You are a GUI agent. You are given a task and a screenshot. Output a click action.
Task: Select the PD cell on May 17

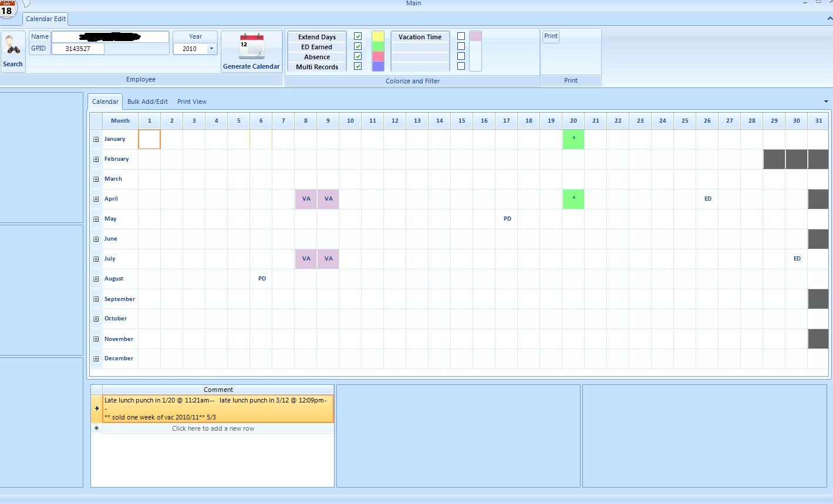point(507,219)
